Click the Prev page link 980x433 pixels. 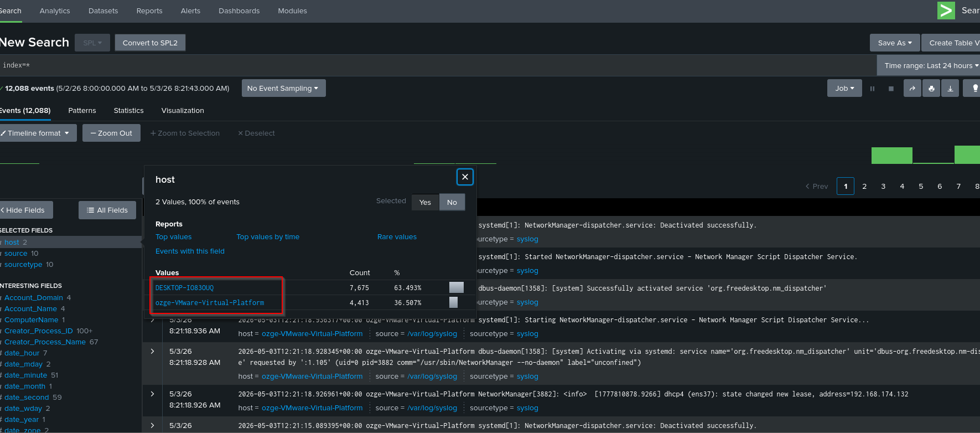pos(817,186)
